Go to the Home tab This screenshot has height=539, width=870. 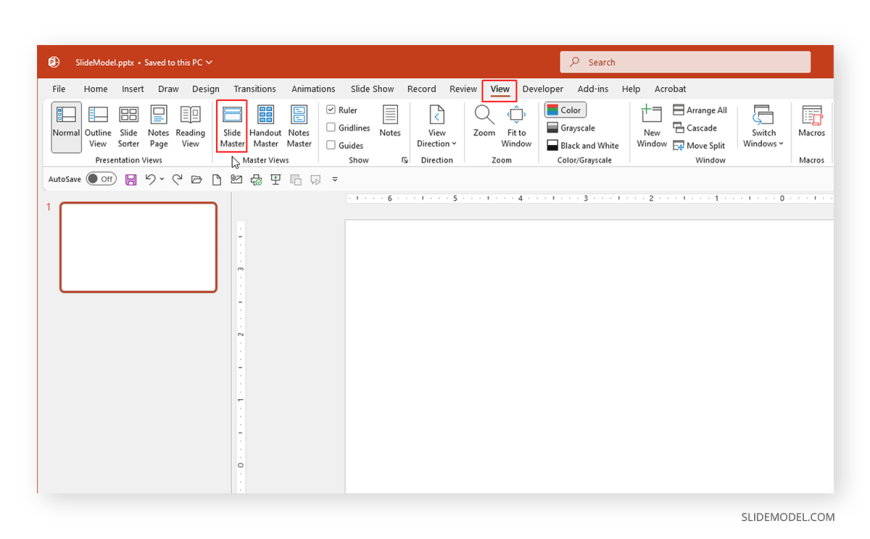[95, 89]
